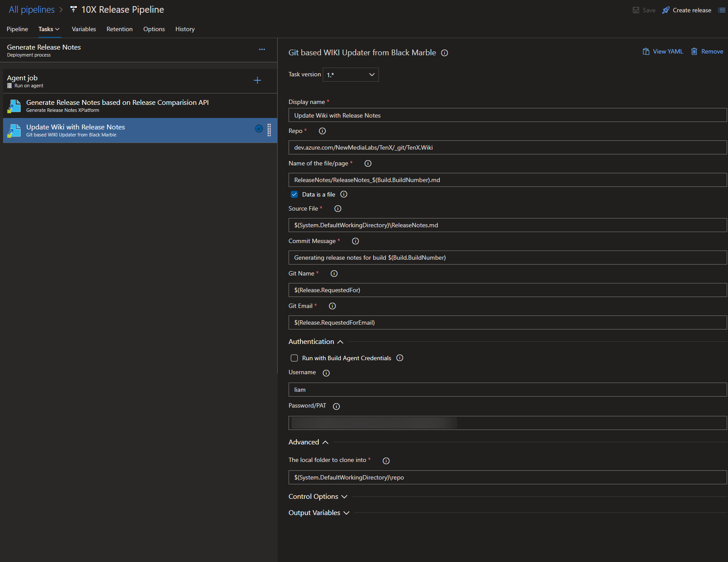Screen dimensions: 728x562
Task: Click the info icon next to Git Email
Action: point(332,306)
